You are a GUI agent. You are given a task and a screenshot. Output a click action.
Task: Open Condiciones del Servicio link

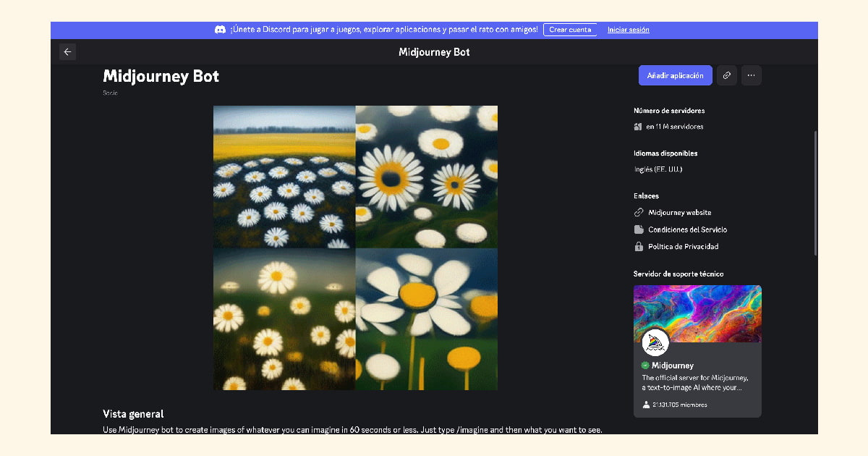pos(688,229)
